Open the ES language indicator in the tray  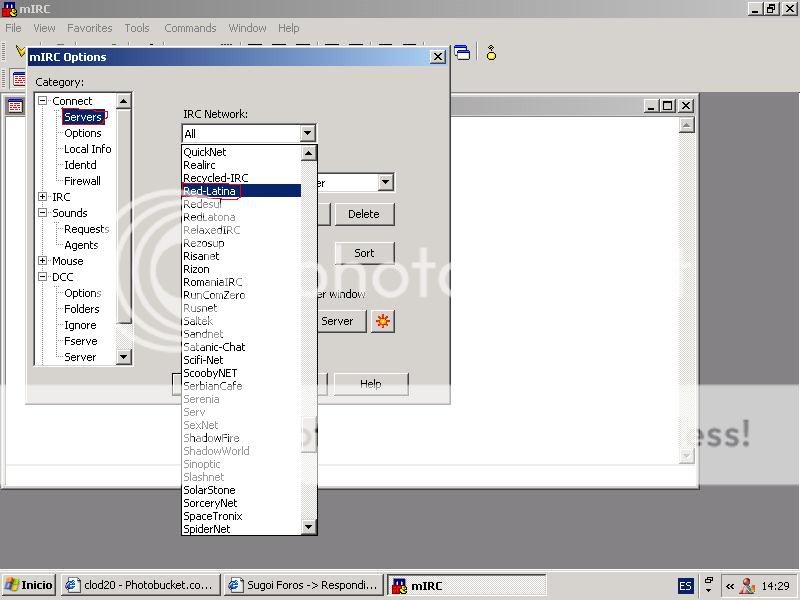[685, 586]
